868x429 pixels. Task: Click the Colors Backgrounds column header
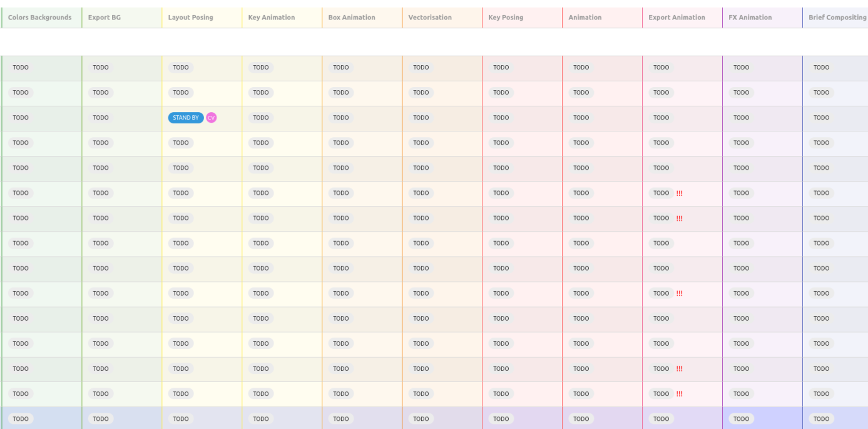(40, 18)
